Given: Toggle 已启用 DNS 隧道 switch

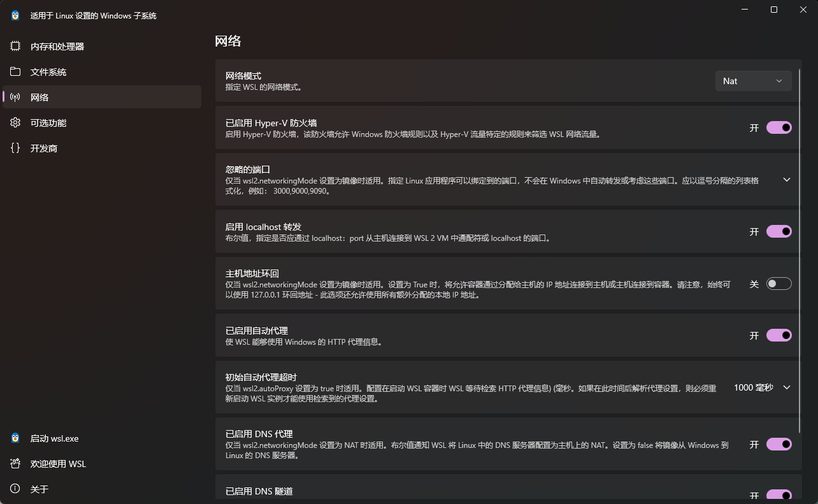Looking at the screenshot, I should [779, 494].
